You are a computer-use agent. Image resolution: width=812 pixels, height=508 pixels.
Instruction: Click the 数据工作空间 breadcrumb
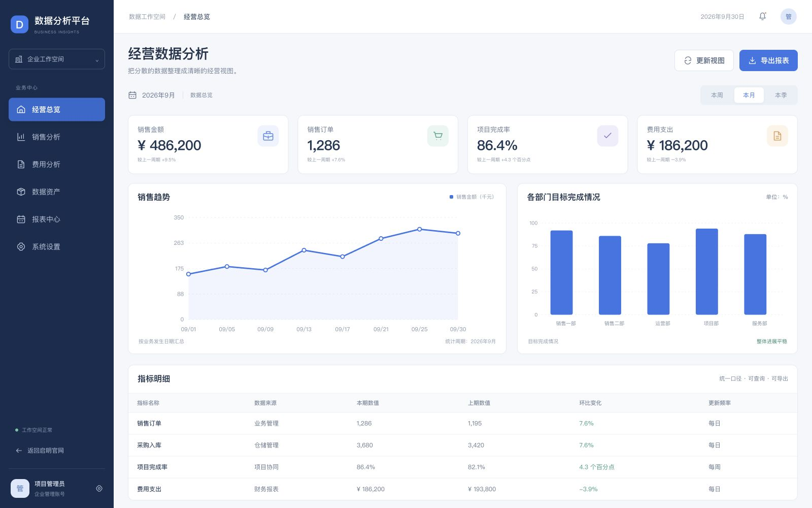point(147,17)
